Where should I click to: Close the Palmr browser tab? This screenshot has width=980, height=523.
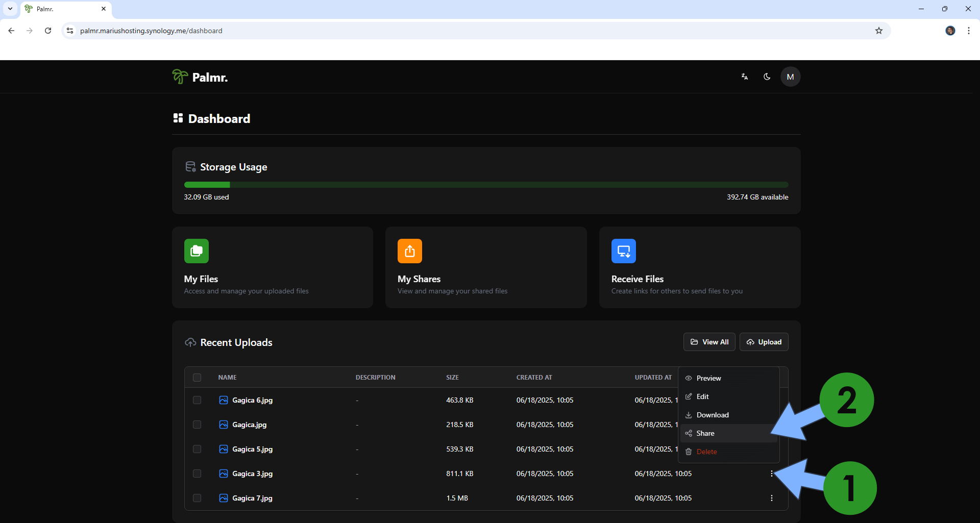click(x=104, y=9)
